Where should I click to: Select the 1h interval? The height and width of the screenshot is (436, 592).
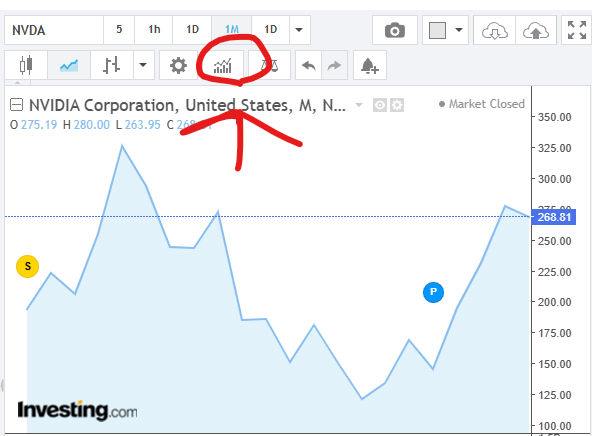[154, 30]
